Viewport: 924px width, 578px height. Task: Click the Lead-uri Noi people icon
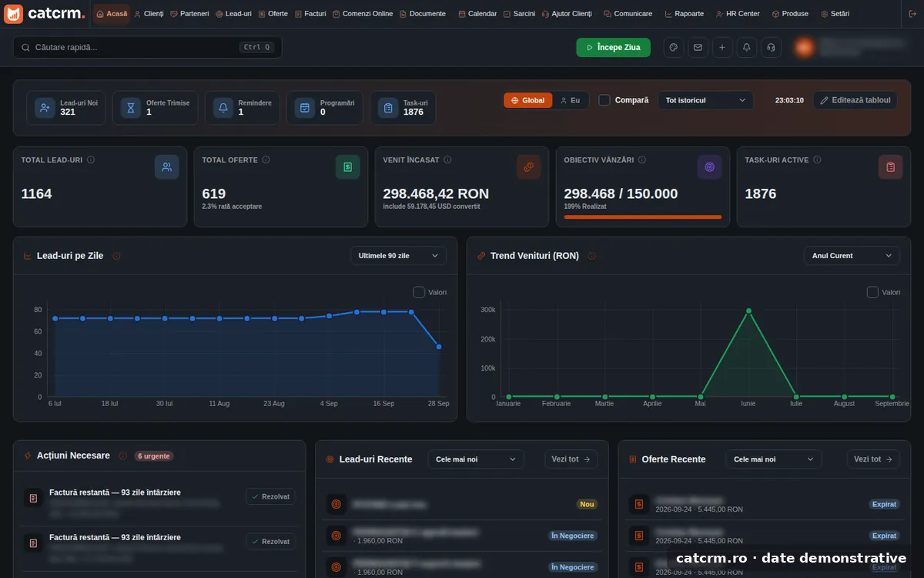[45, 108]
